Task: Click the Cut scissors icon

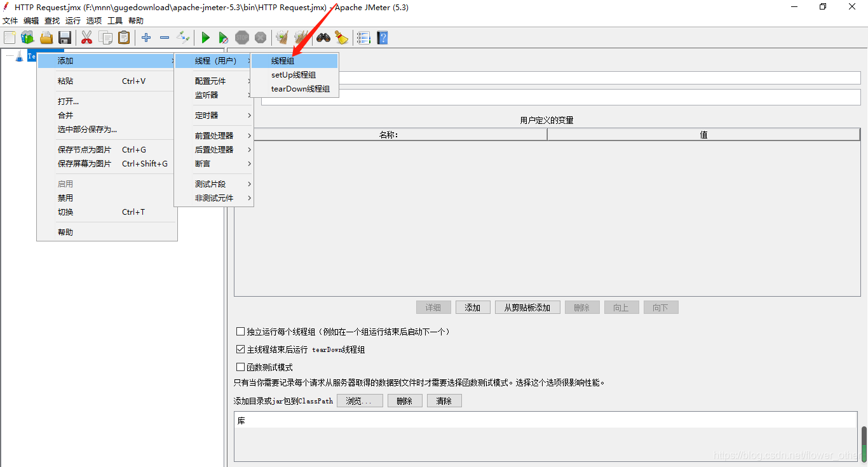Action: click(x=87, y=37)
